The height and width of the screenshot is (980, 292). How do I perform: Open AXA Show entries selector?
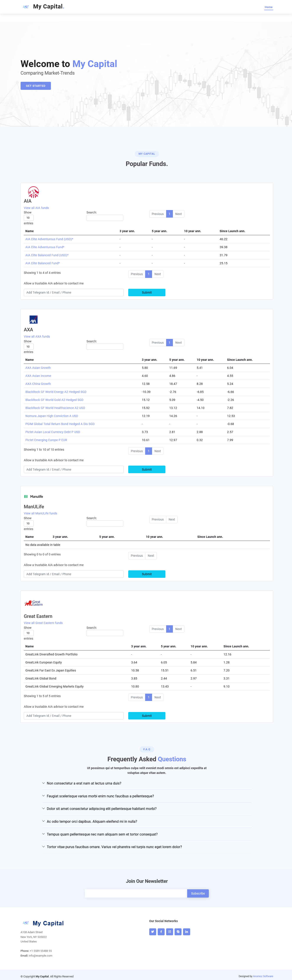(28, 346)
